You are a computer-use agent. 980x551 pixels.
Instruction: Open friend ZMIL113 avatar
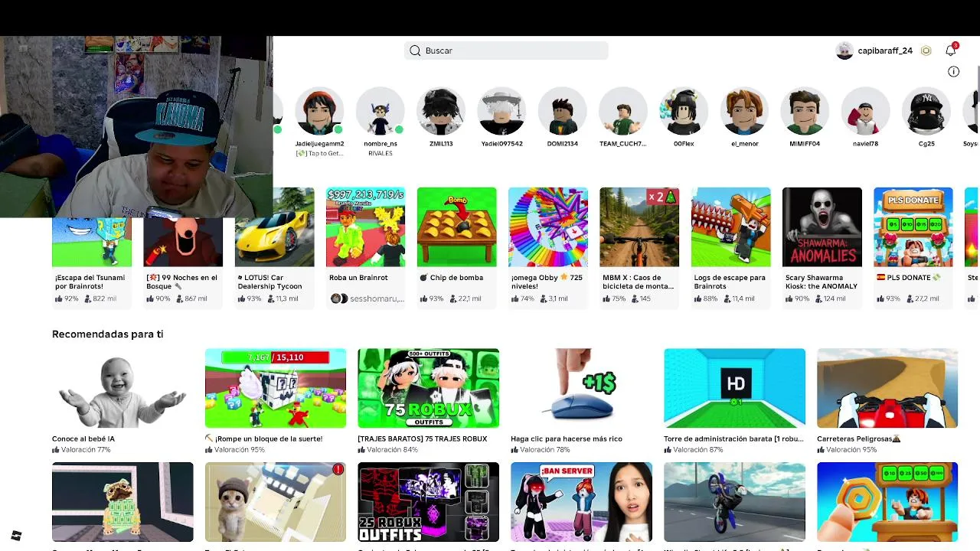pyautogui.click(x=441, y=112)
